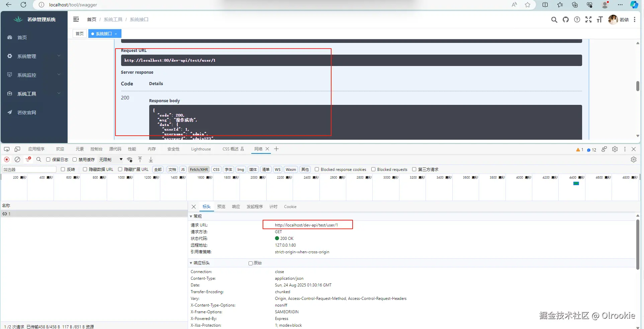Open the layout size text icon
The width and height of the screenshot is (644, 329).
[x=600, y=20]
